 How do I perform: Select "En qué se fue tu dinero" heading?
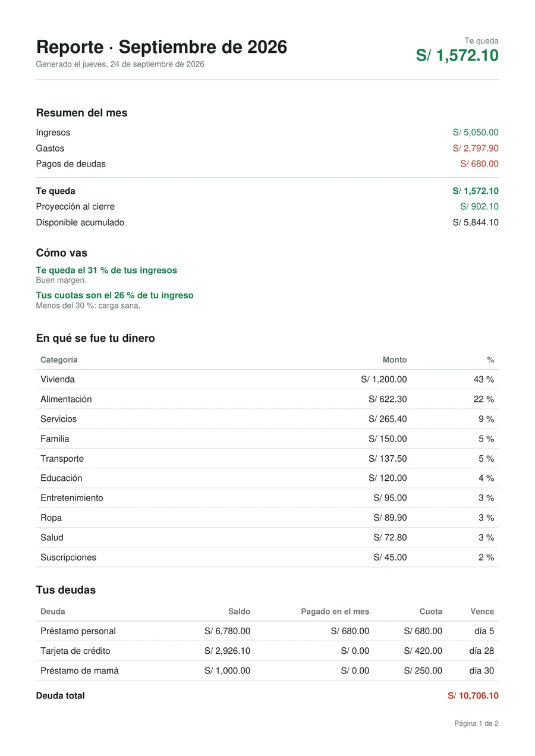click(x=96, y=339)
